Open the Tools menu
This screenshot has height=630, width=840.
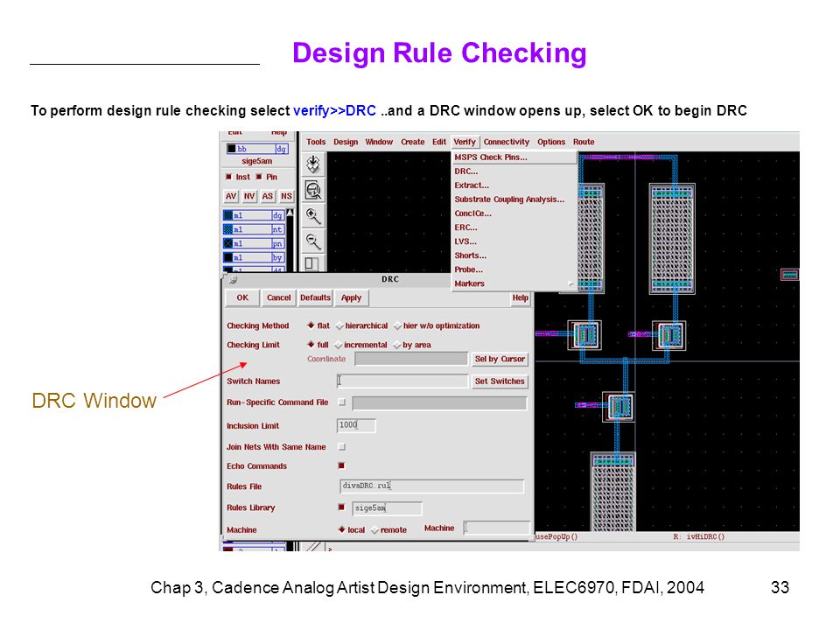pyautogui.click(x=316, y=142)
